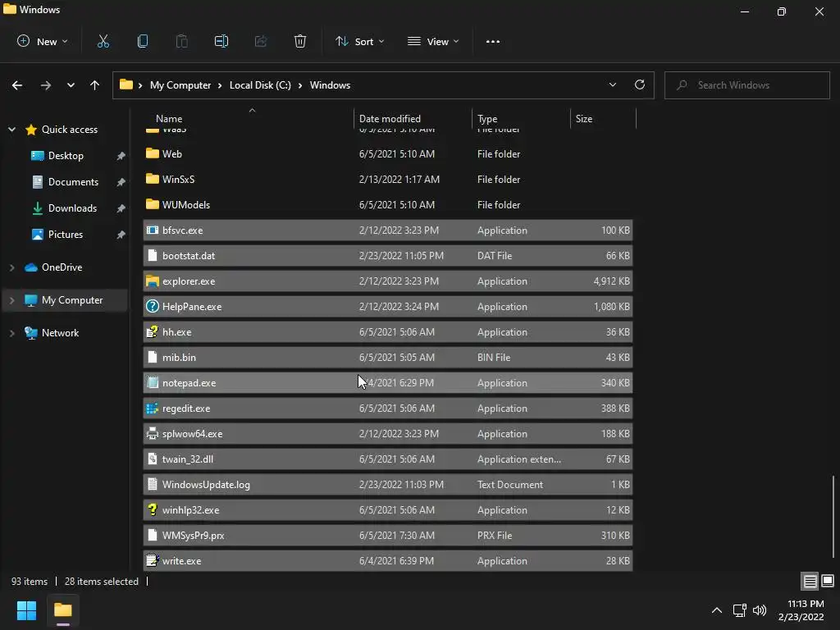Click the Copy icon in toolbar
840x630 pixels.
pos(143,41)
